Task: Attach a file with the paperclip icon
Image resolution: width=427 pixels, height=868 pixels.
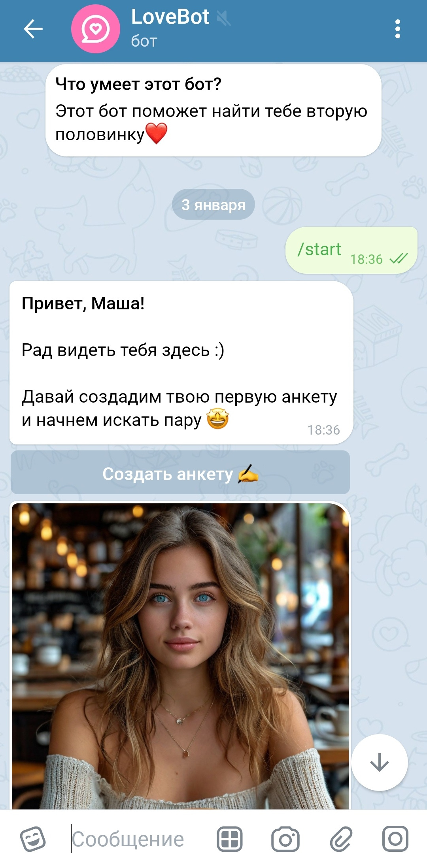Action: point(341,839)
